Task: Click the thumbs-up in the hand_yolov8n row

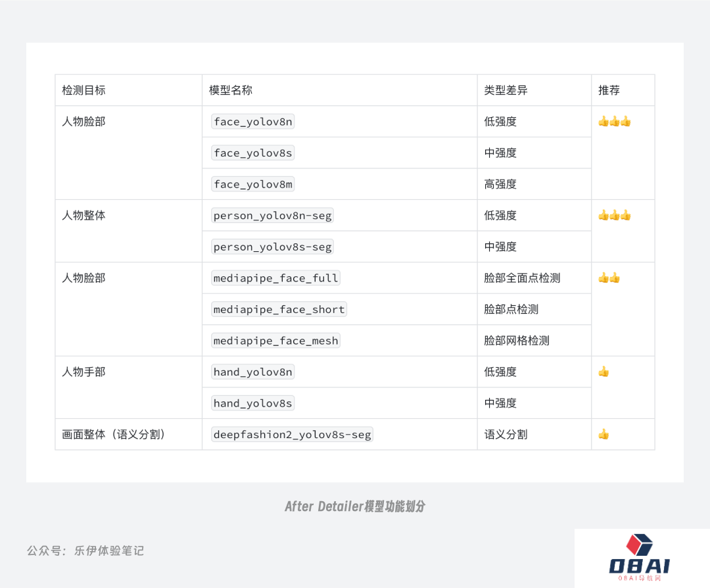Action: (603, 372)
